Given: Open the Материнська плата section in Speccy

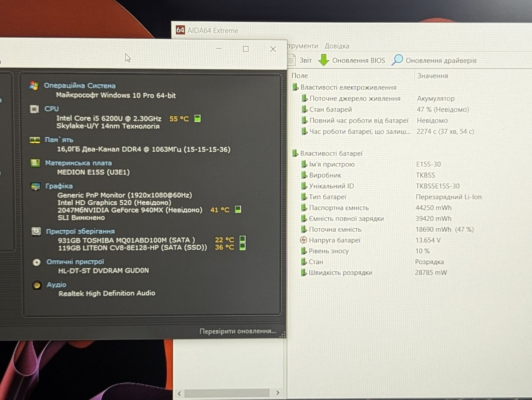Looking at the screenshot, I should pos(78,163).
